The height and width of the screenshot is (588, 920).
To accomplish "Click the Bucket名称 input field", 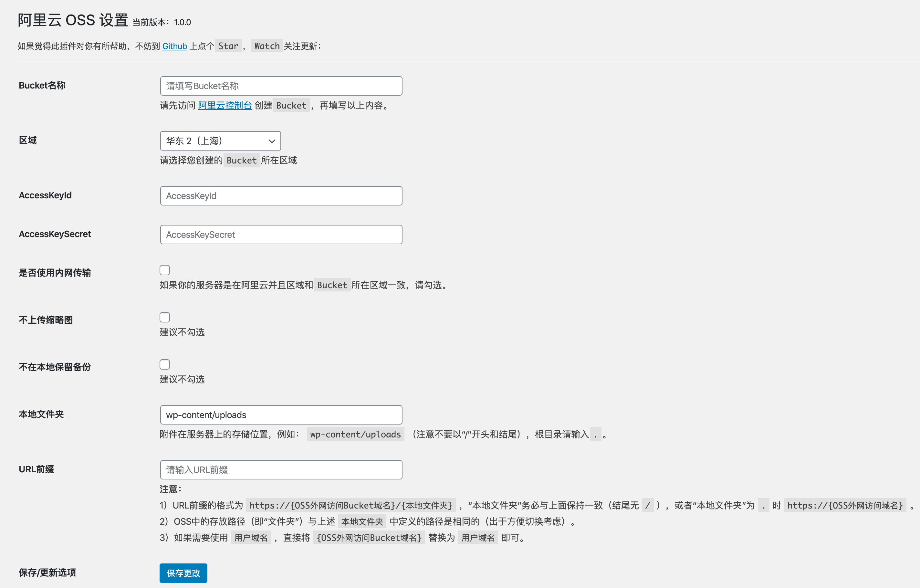I will (x=281, y=86).
